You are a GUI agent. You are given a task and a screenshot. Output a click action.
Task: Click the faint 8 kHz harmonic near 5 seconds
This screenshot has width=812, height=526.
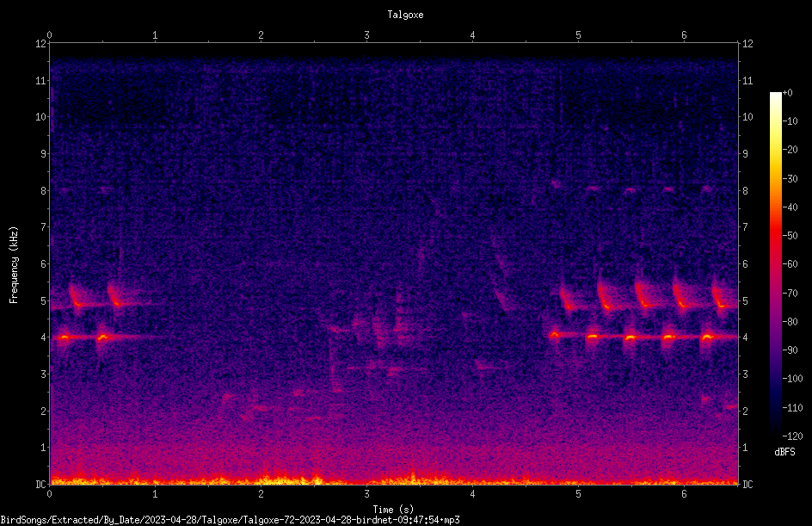[x=556, y=183]
